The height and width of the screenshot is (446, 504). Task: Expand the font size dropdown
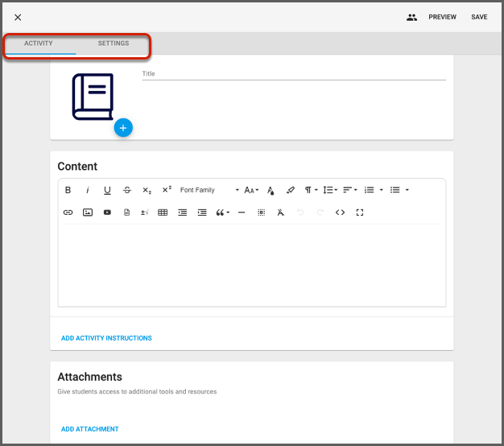tap(251, 190)
